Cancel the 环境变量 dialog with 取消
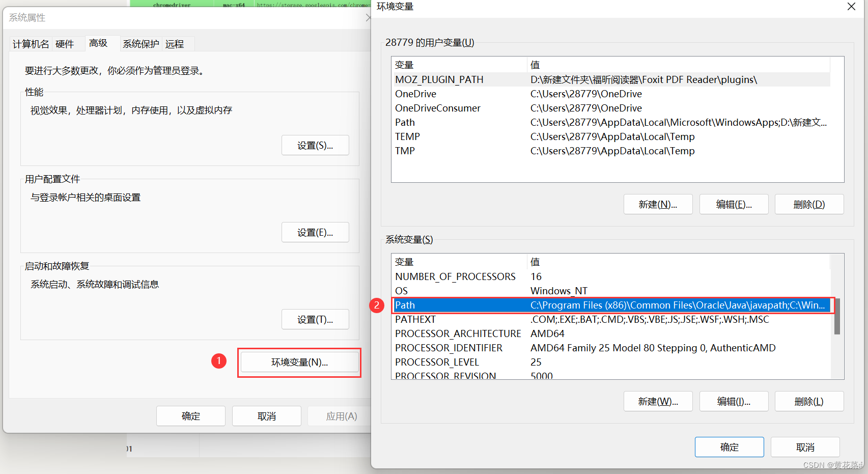 pos(805,447)
